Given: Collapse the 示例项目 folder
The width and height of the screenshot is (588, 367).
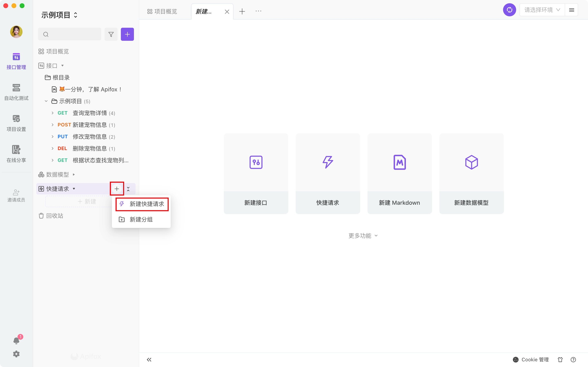Looking at the screenshot, I should pyautogui.click(x=46, y=101).
